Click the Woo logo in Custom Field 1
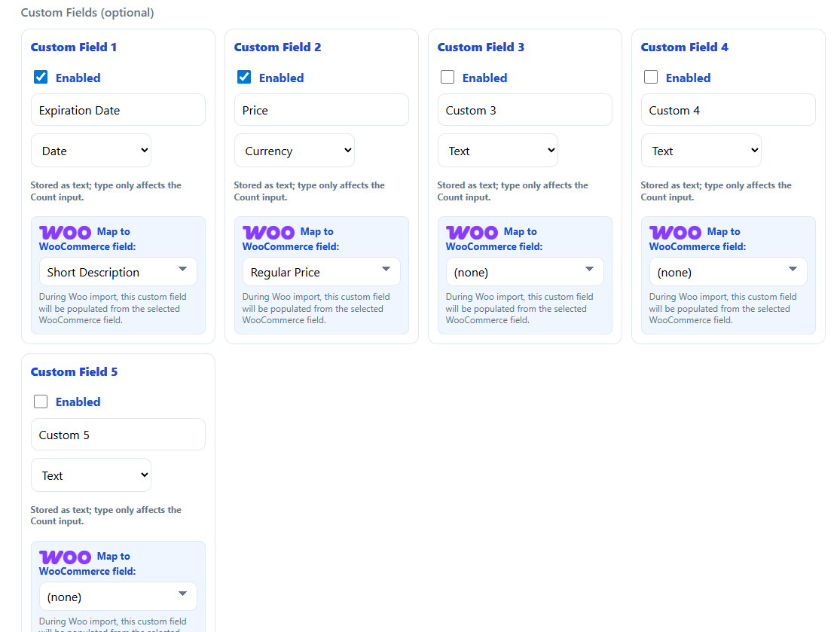The width and height of the screenshot is (840, 632). (x=65, y=232)
